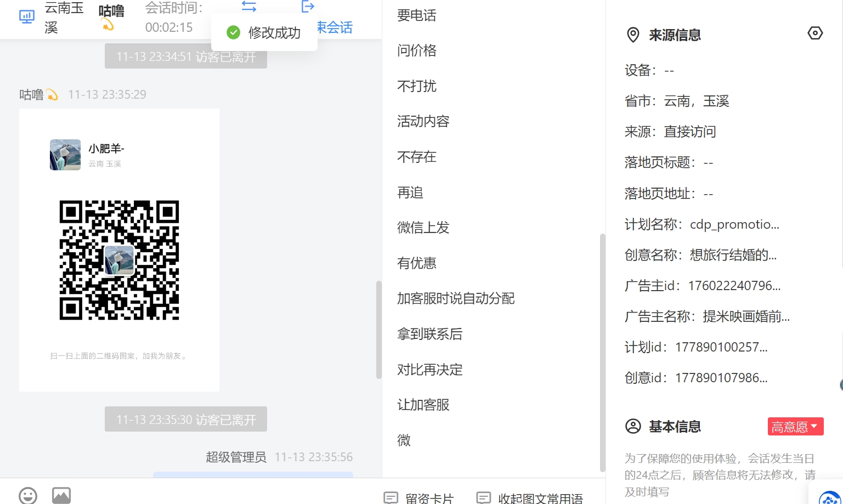Select quick phrase 活动内容
Image resolution: width=843 pixels, height=504 pixels.
[423, 121]
